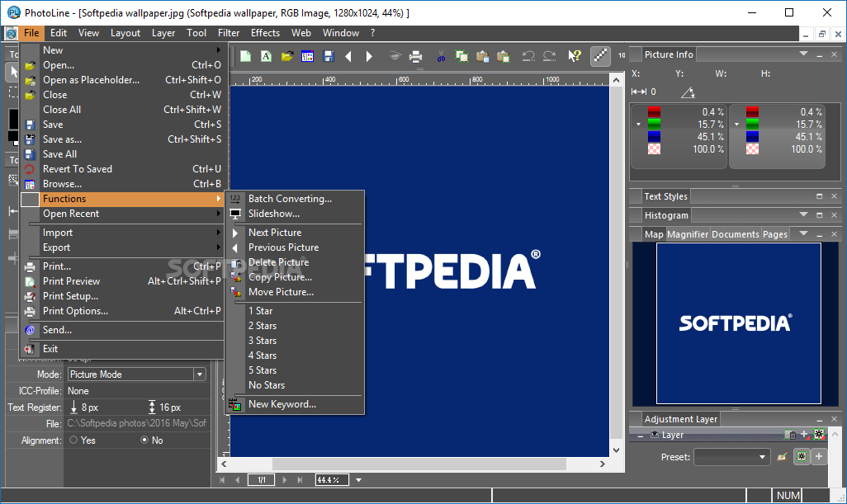
Task: Click the gear button beside Preset
Action: (x=801, y=456)
